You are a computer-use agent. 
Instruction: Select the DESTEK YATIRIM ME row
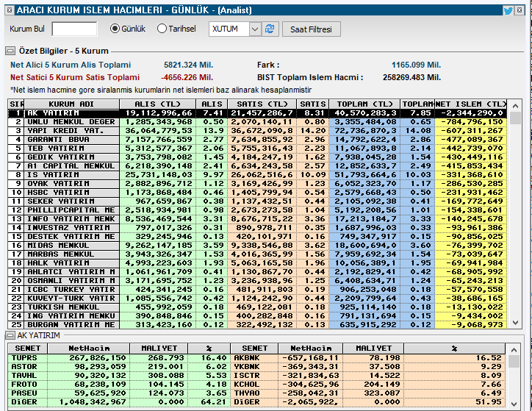(x=257, y=237)
